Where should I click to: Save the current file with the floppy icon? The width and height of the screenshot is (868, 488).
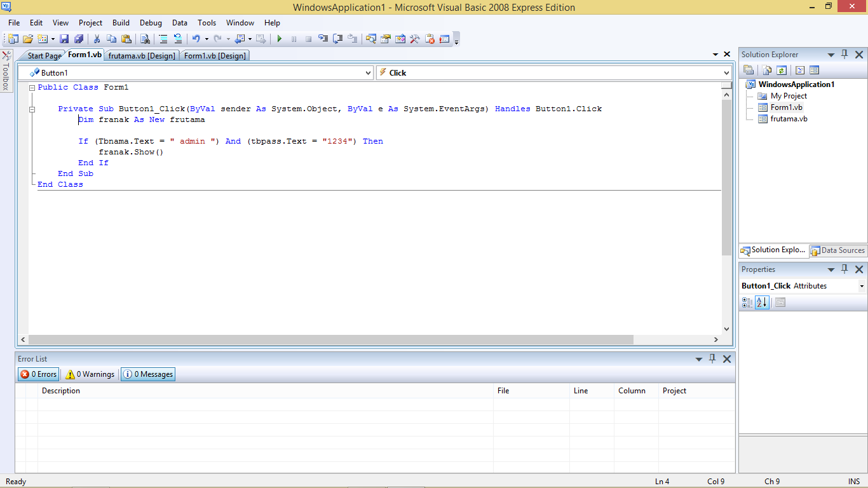64,39
